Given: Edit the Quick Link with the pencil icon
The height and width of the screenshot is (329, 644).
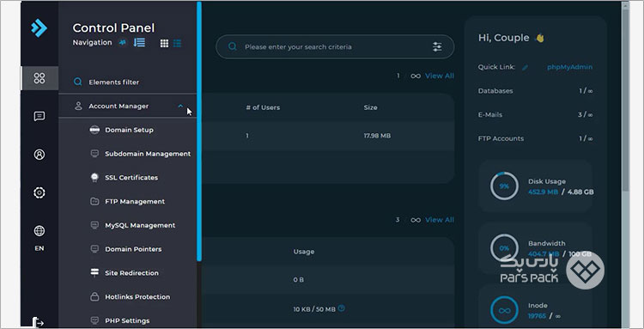Looking at the screenshot, I should click(x=525, y=67).
